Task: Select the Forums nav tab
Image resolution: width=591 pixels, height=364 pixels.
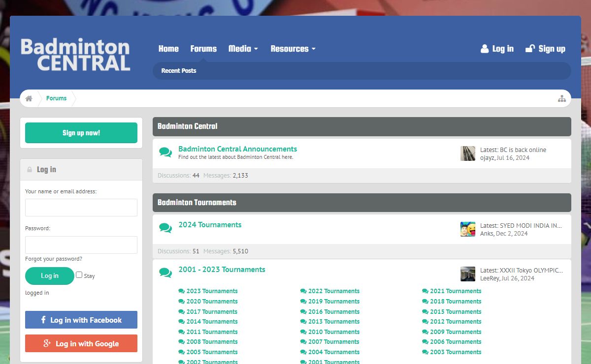Action: [x=203, y=49]
